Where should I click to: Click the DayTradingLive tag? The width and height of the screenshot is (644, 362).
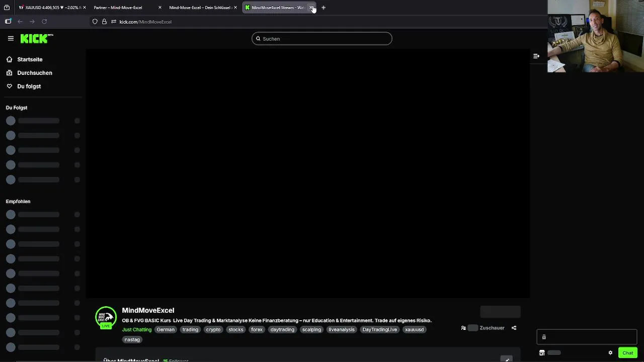click(380, 330)
